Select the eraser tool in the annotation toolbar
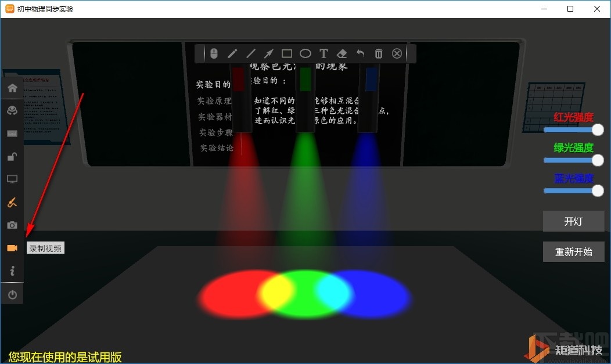 point(342,53)
